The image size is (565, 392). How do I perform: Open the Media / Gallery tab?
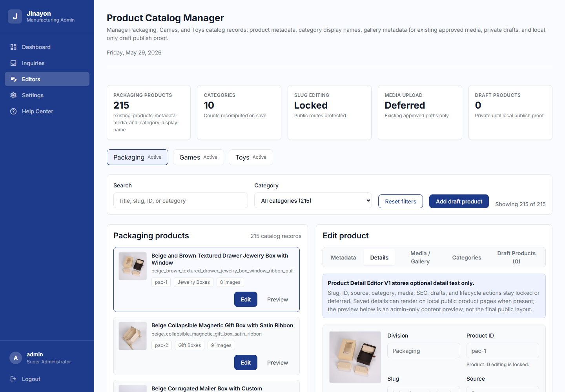pyautogui.click(x=420, y=258)
